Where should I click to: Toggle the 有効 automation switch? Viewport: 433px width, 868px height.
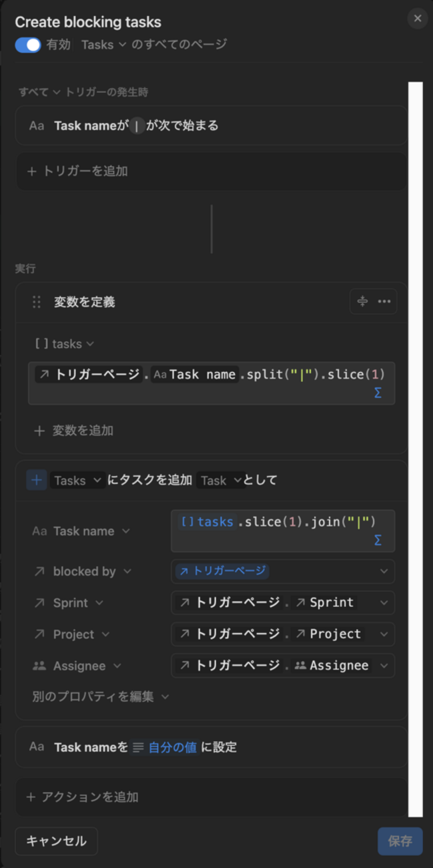[28, 45]
